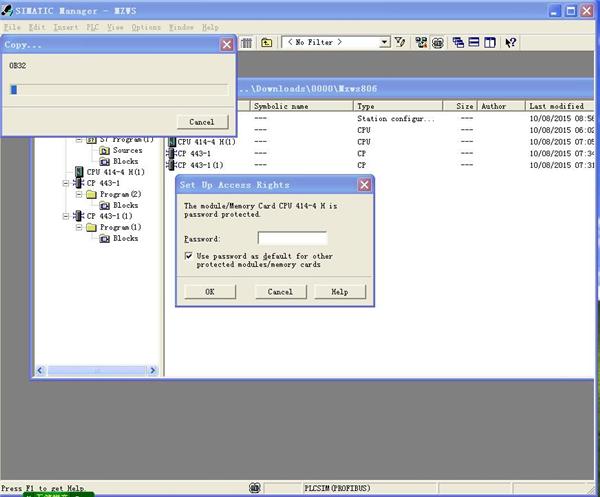Toggle the Simulation on/off toolbar icon
600x497 pixels.
click(x=438, y=42)
